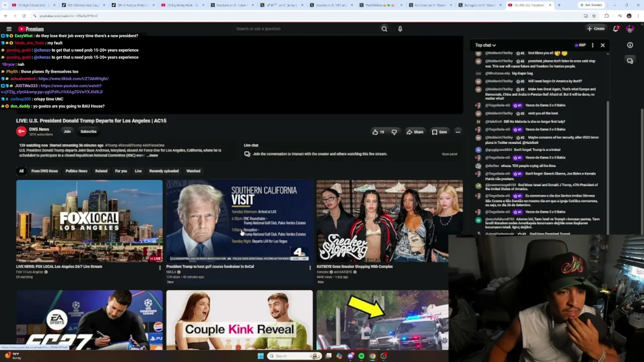Click the video title text
The image size is (644, 362).
pos(91,121)
